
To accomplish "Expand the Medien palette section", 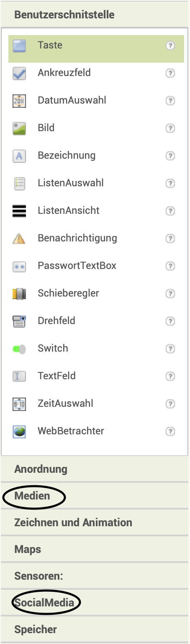I will click(x=95, y=496).
